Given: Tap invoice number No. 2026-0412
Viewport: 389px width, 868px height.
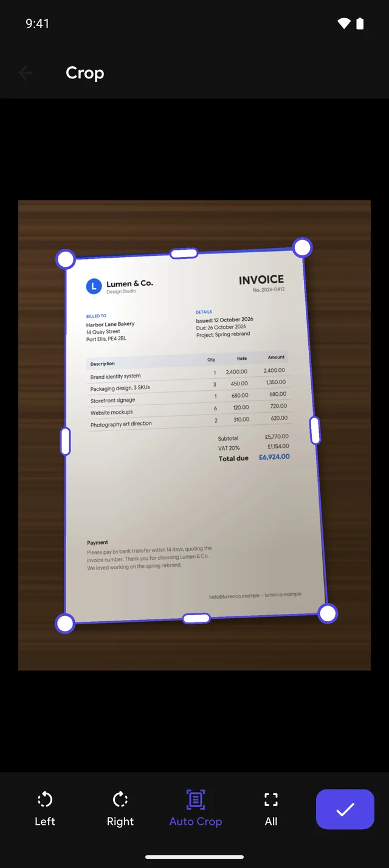Looking at the screenshot, I should (269, 290).
